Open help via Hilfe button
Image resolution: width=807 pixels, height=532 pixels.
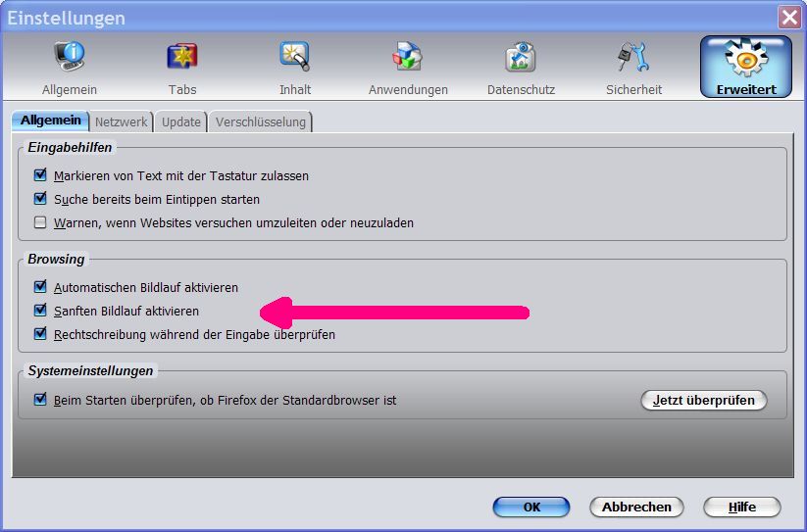click(741, 507)
